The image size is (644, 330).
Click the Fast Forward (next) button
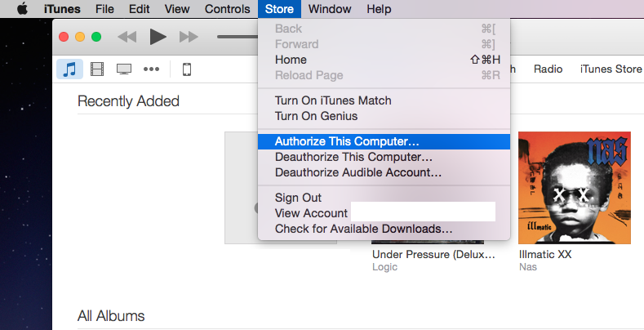(189, 37)
